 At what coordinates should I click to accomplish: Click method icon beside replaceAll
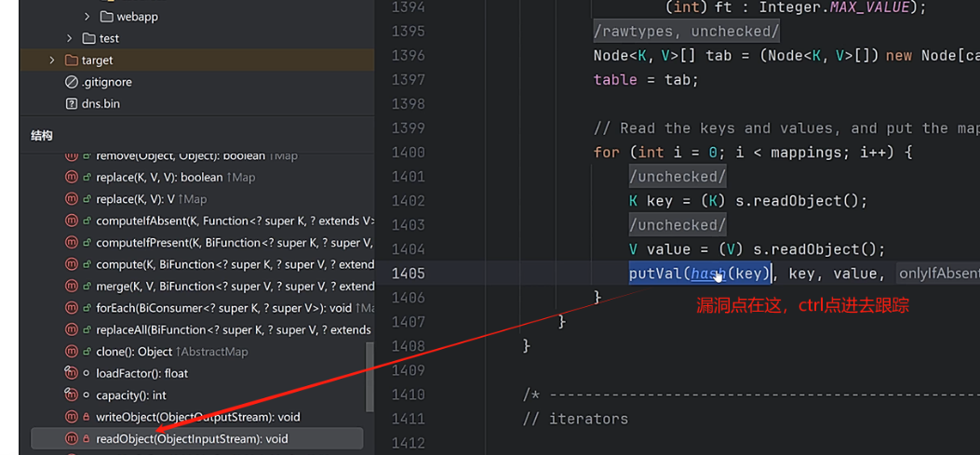coord(72,330)
